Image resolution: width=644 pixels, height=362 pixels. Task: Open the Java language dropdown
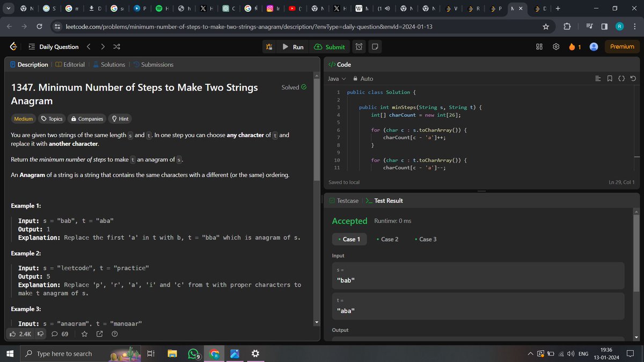[x=336, y=78]
